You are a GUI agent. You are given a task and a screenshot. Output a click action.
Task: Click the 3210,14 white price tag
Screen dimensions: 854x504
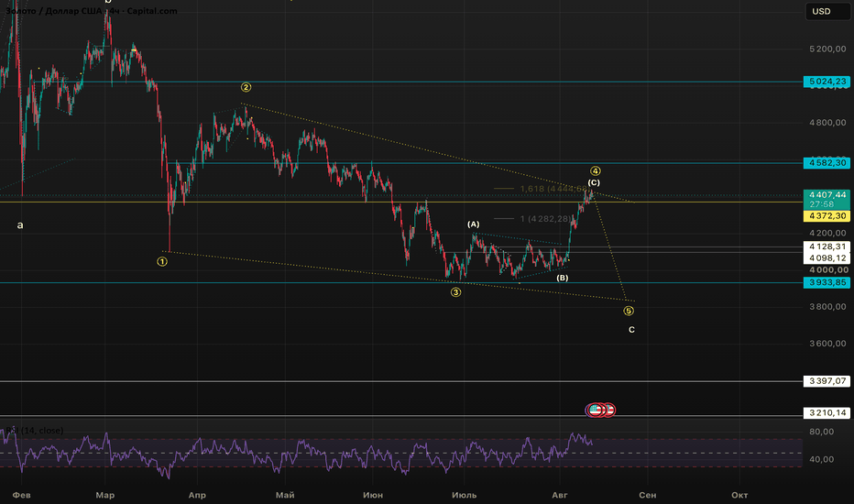pos(827,412)
